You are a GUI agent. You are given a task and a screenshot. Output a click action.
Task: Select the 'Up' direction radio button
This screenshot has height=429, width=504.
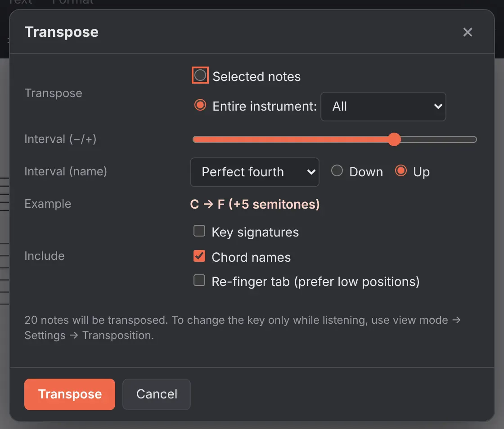pyautogui.click(x=401, y=170)
